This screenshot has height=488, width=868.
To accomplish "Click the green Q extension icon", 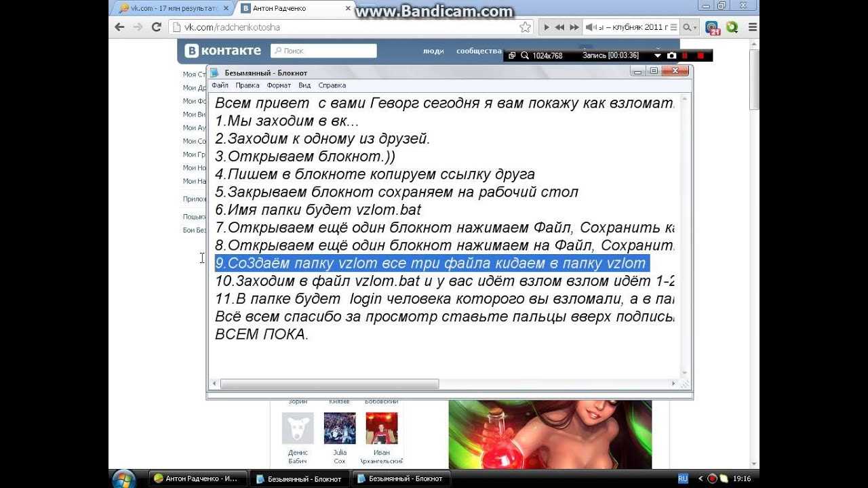I will [732, 27].
